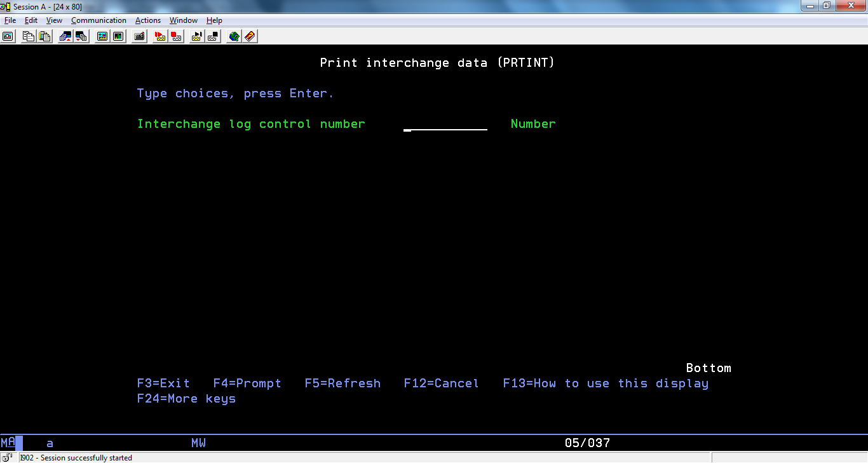
Task: Click 'Type choices, press Enter.' text
Action: (x=235, y=93)
